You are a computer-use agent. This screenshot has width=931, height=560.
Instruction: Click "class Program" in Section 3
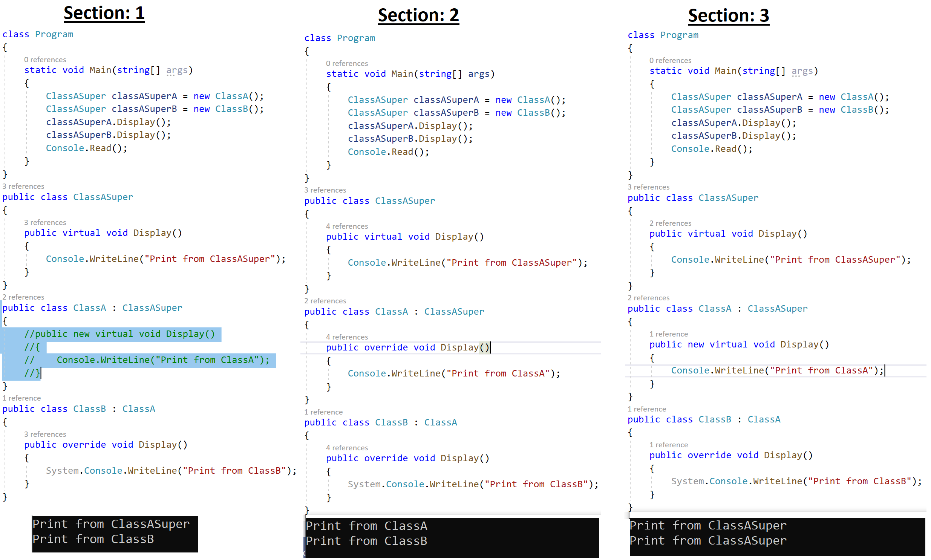(663, 35)
